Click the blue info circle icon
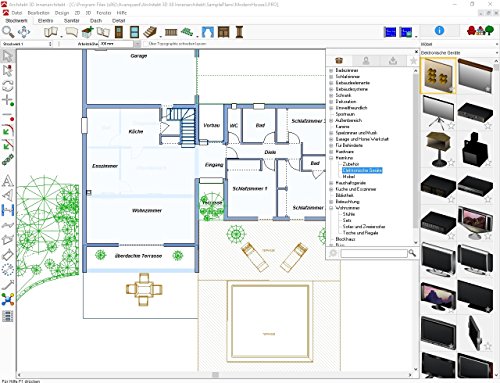This screenshot has height=383, width=500. 439,31
